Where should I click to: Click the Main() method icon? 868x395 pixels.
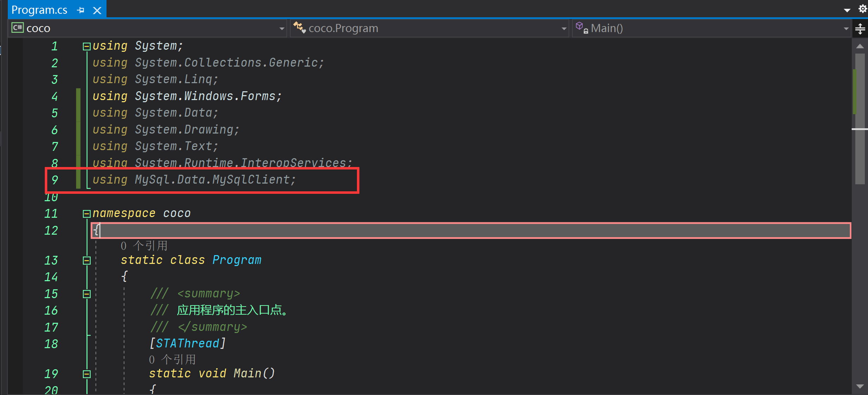(x=582, y=27)
